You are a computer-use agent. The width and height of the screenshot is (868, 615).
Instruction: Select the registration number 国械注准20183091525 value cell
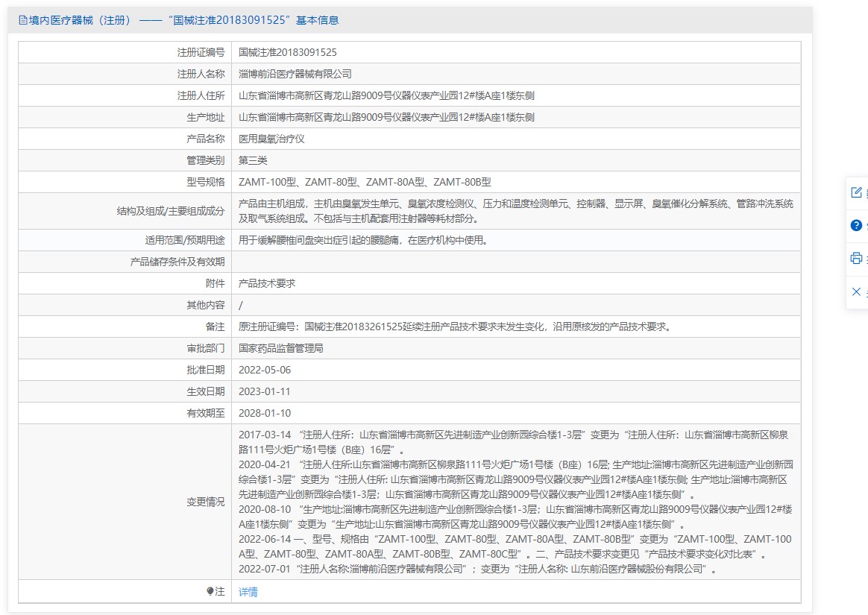coord(516,53)
